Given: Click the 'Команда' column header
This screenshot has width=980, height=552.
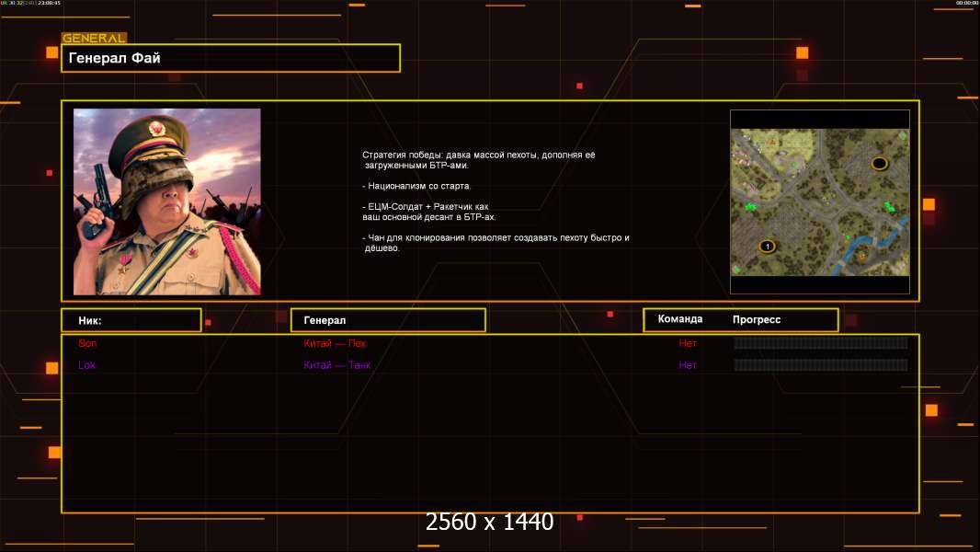Looking at the screenshot, I should tap(680, 319).
